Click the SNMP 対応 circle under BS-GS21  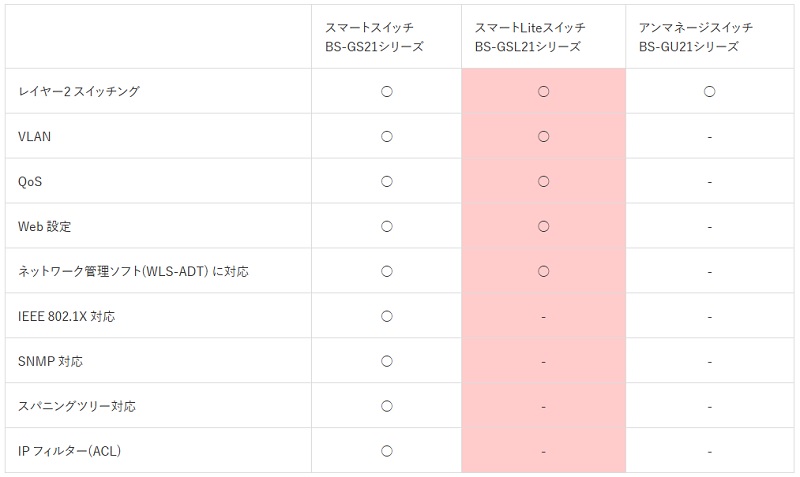click(387, 361)
